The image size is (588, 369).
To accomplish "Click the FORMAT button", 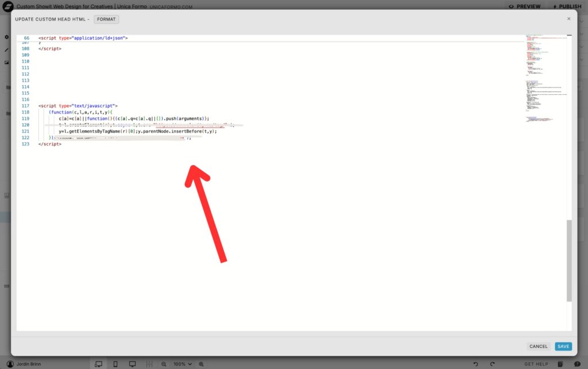I will [x=106, y=19].
